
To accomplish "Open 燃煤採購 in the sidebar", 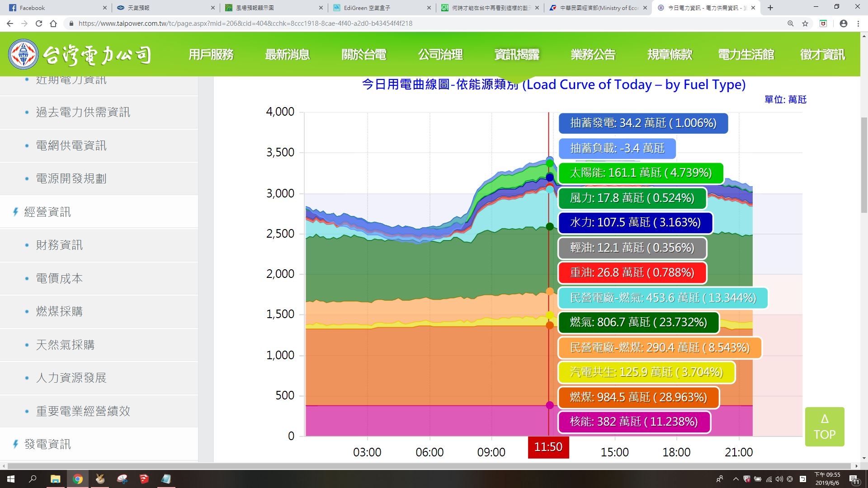I will click(x=99, y=312).
